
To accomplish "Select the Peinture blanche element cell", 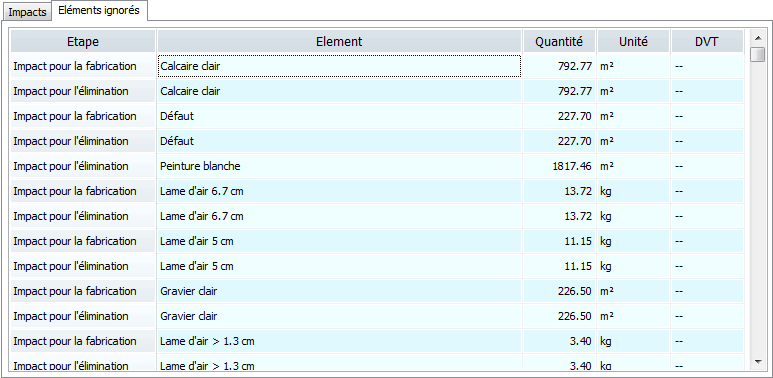I will (339, 166).
